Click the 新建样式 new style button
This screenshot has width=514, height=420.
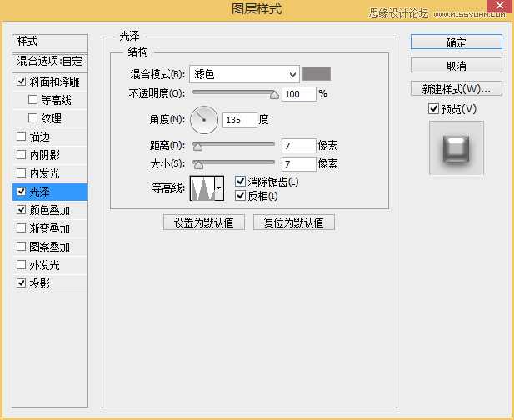[x=456, y=88]
